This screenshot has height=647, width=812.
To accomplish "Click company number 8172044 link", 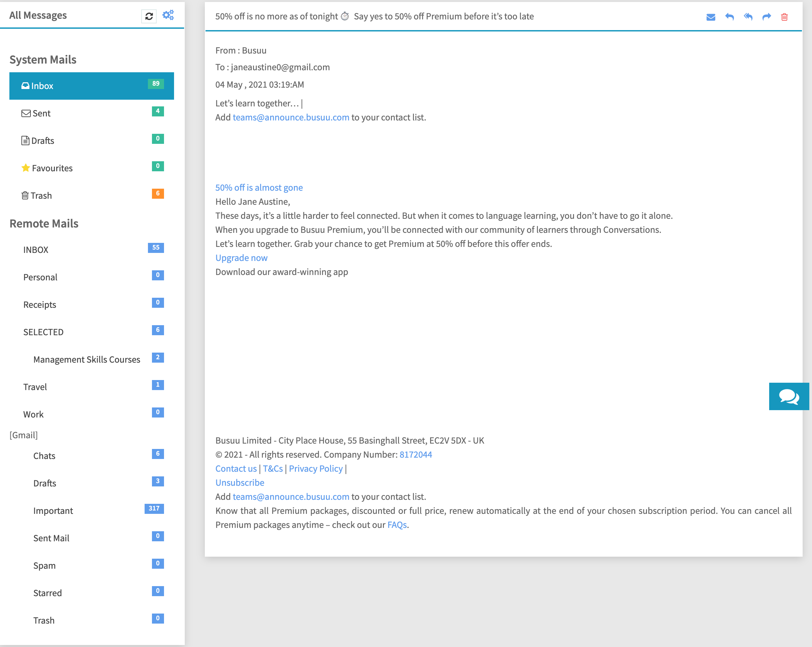I will coord(416,455).
